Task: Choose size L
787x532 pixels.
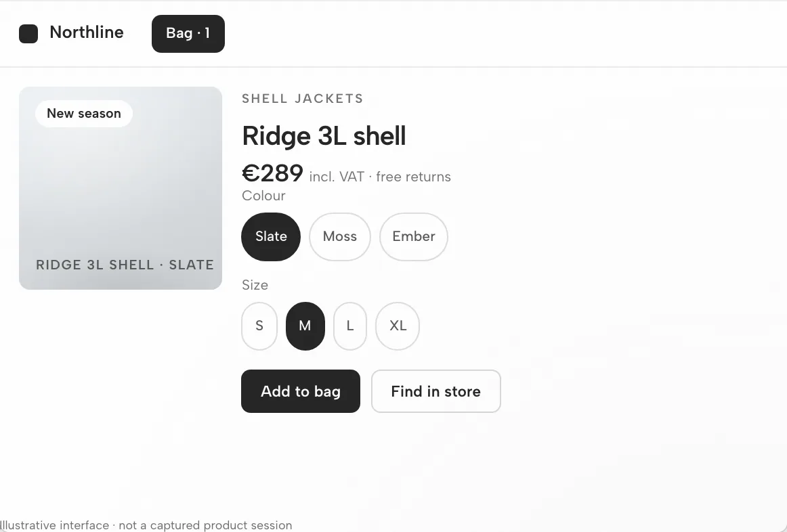Action: [350, 326]
